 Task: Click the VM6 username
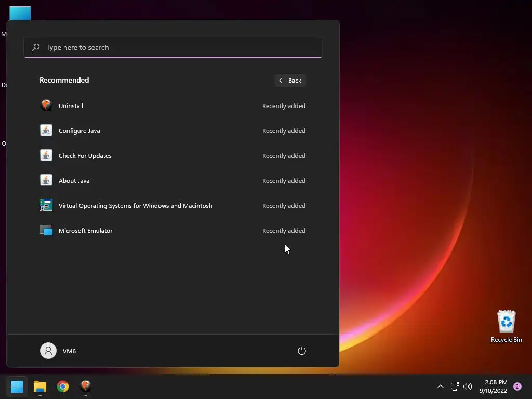click(69, 351)
